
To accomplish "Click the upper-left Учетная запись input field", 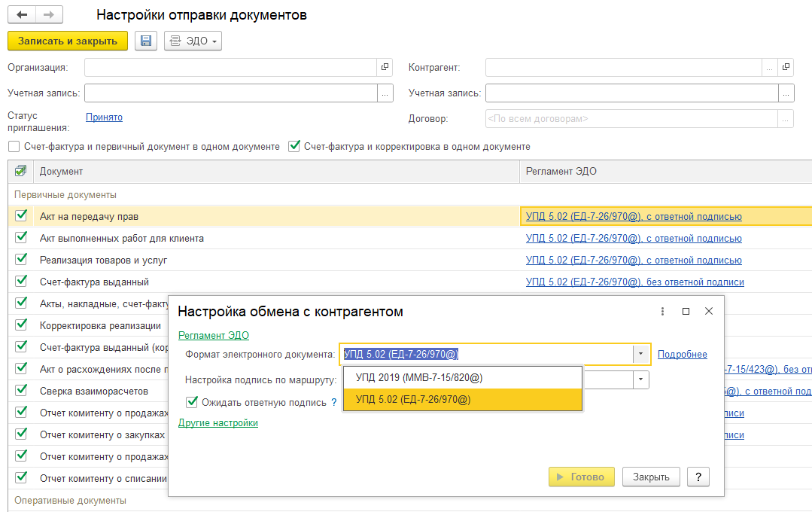I will point(230,93).
